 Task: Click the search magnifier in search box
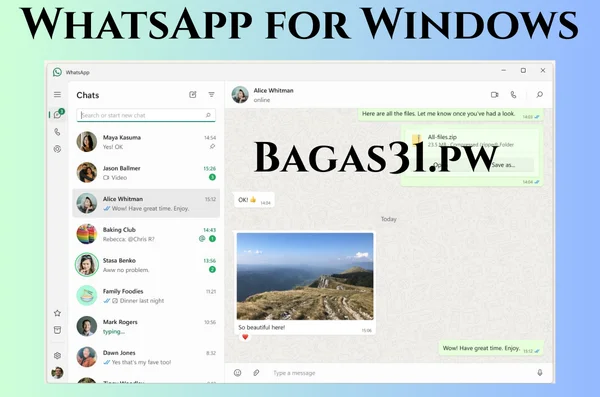pyautogui.click(x=208, y=115)
